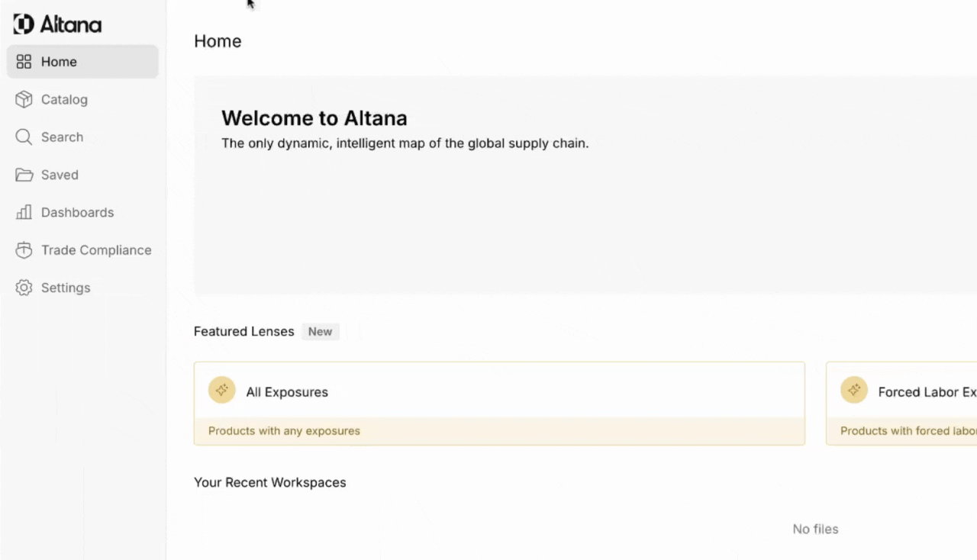The height and width of the screenshot is (560, 977).
Task: Open the All Exposures lens title
Action: (x=287, y=392)
